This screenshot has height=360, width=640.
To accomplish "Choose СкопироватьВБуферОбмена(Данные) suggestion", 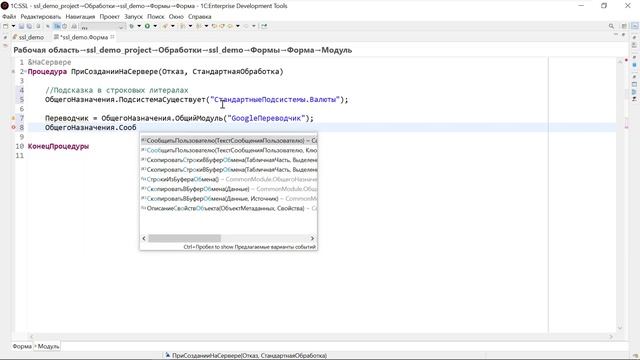I will click(229, 189).
